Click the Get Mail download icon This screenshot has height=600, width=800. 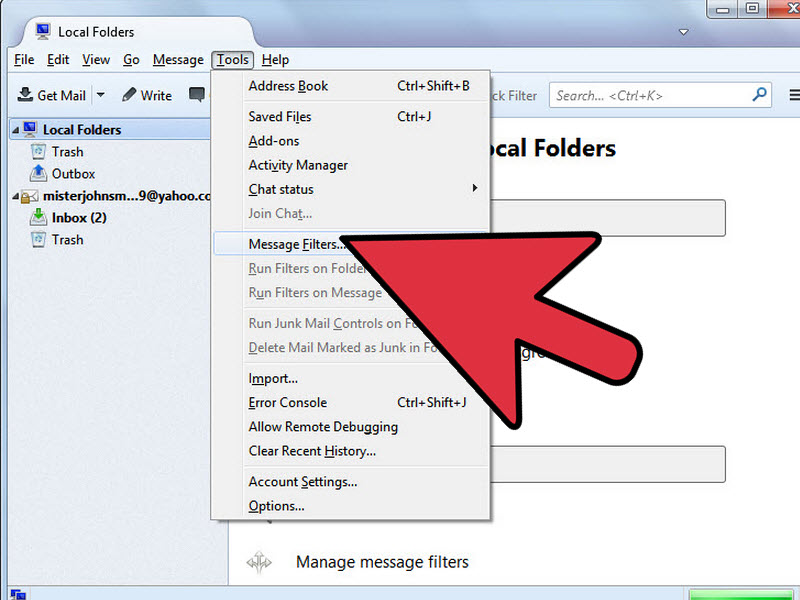pyautogui.click(x=25, y=94)
